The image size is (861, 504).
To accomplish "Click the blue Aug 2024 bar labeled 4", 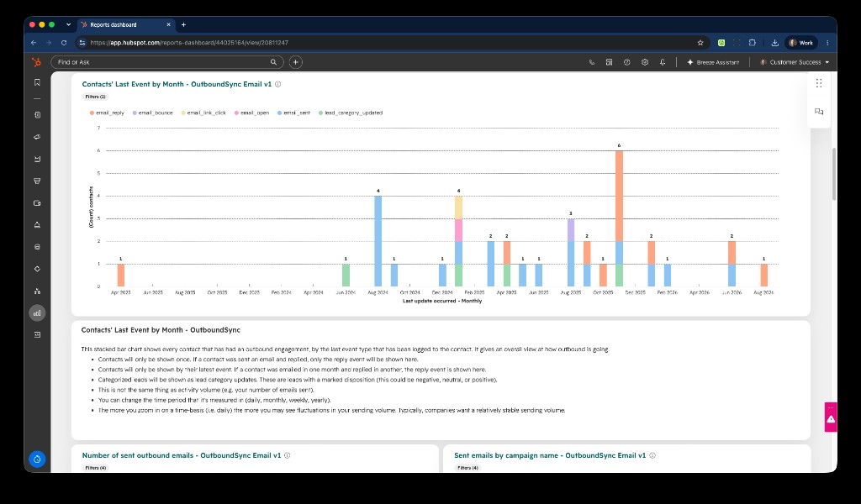I will 378,241.
